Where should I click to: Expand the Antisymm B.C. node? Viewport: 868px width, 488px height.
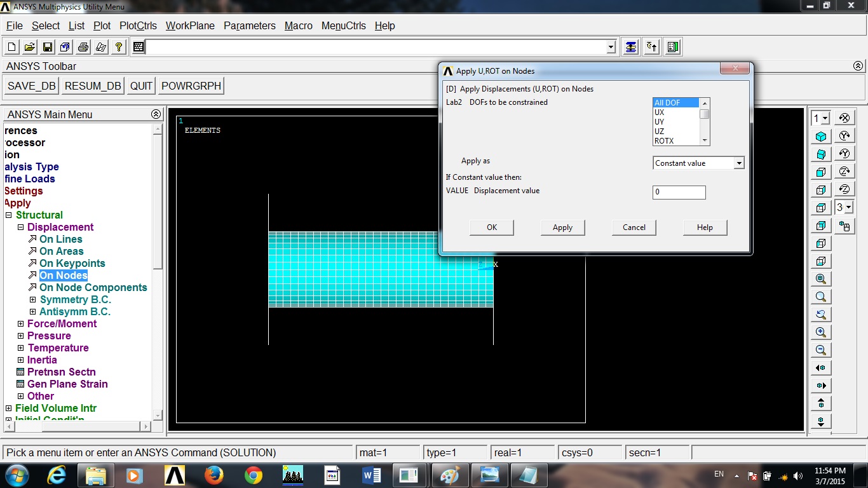click(x=33, y=312)
